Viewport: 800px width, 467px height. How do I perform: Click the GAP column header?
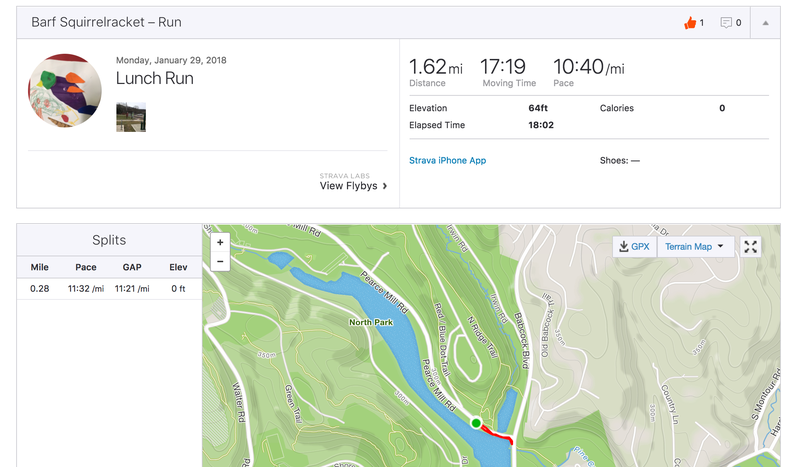tap(131, 267)
